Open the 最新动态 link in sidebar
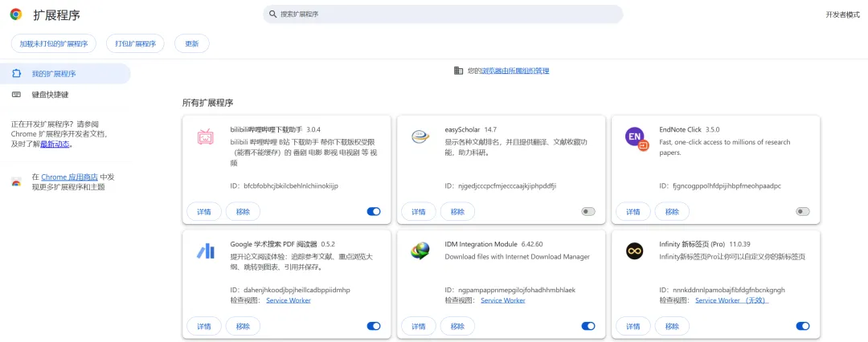868x342 pixels. [55, 145]
